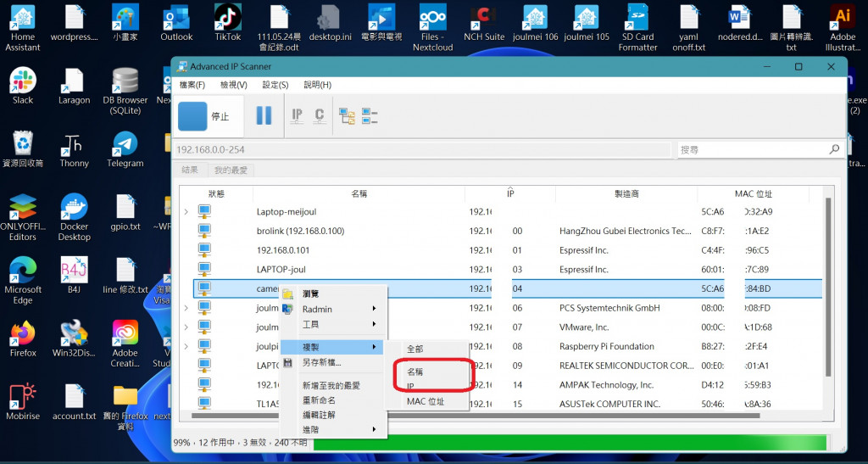This screenshot has width=868, height=464.
Task: Open the 設定(S) menu
Action: pyautogui.click(x=275, y=85)
